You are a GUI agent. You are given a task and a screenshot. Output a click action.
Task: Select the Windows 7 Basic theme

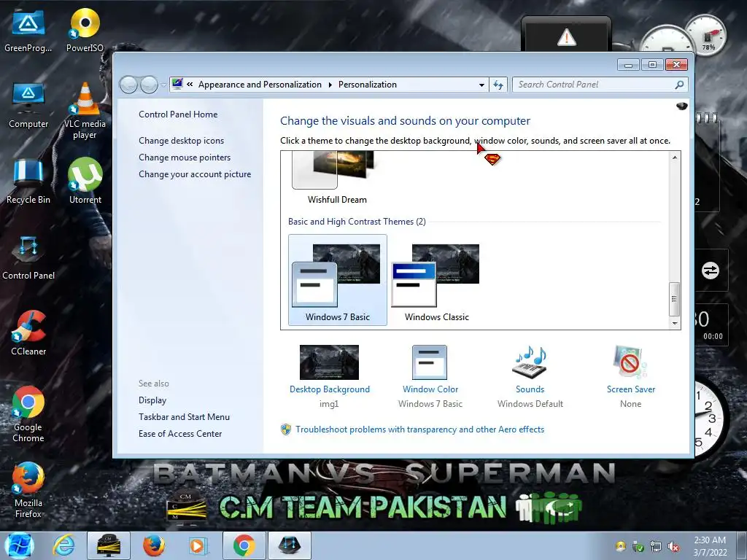(x=337, y=280)
